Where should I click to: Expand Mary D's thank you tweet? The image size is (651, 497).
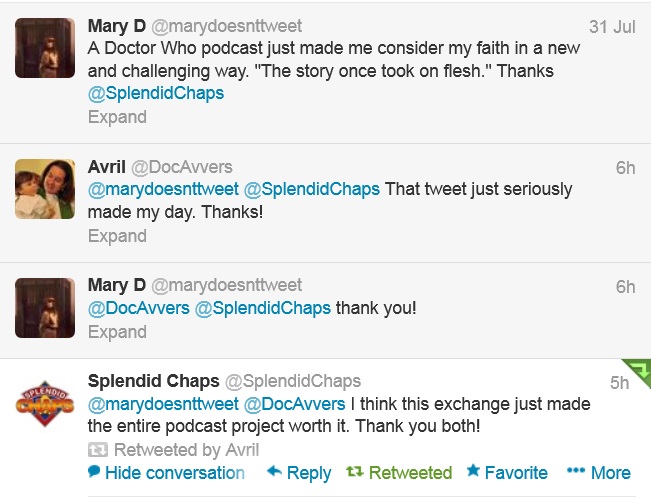click(x=117, y=332)
